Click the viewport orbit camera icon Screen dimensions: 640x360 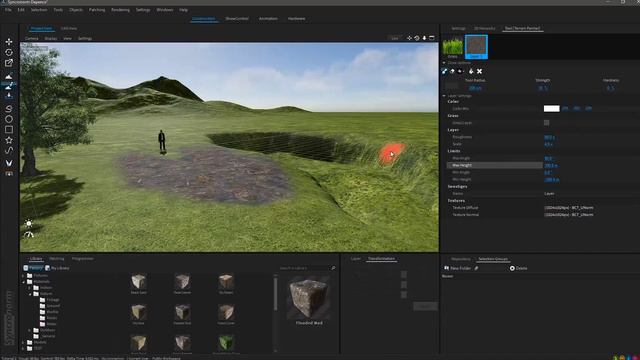417,38
